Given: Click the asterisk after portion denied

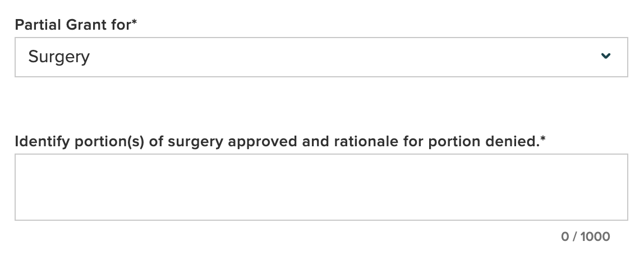Looking at the screenshot, I should [542, 140].
